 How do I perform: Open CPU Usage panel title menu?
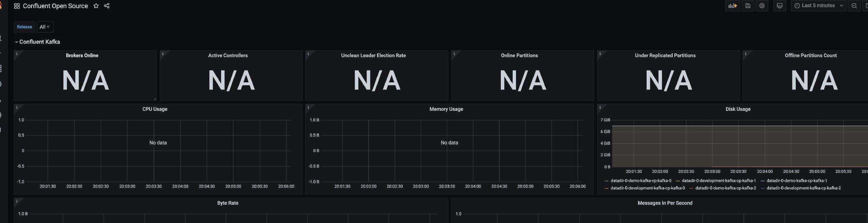click(155, 109)
